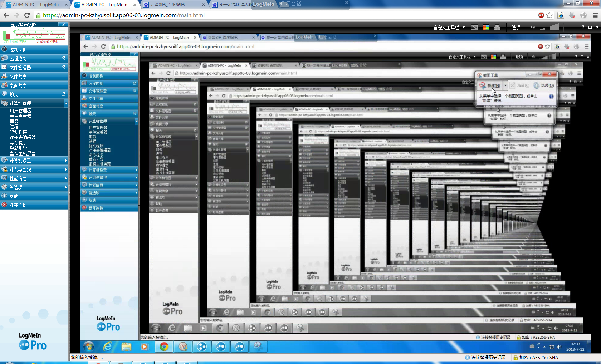Toggle the mute speaker icon
The image size is (601, 364).
(533, 27)
